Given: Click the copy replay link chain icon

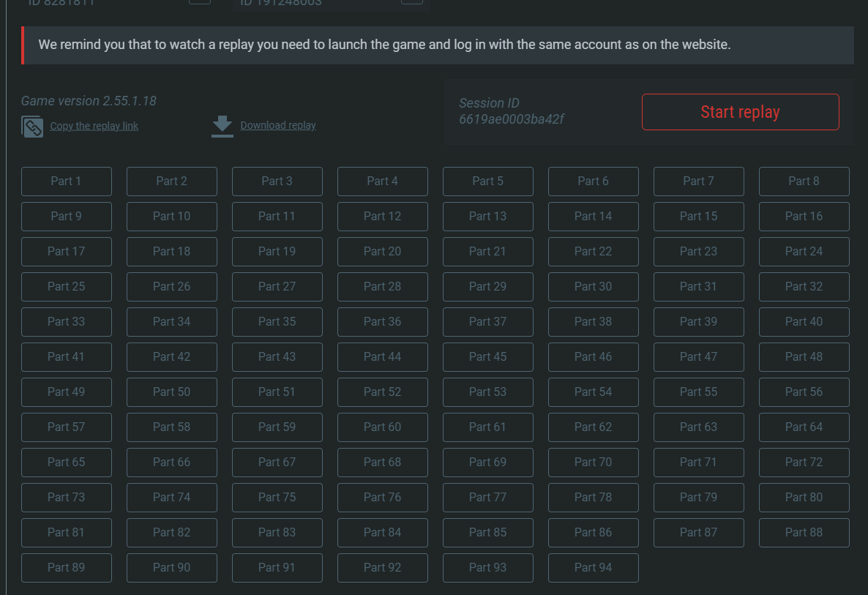Looking at the screenshot, I should coord(32,127).
